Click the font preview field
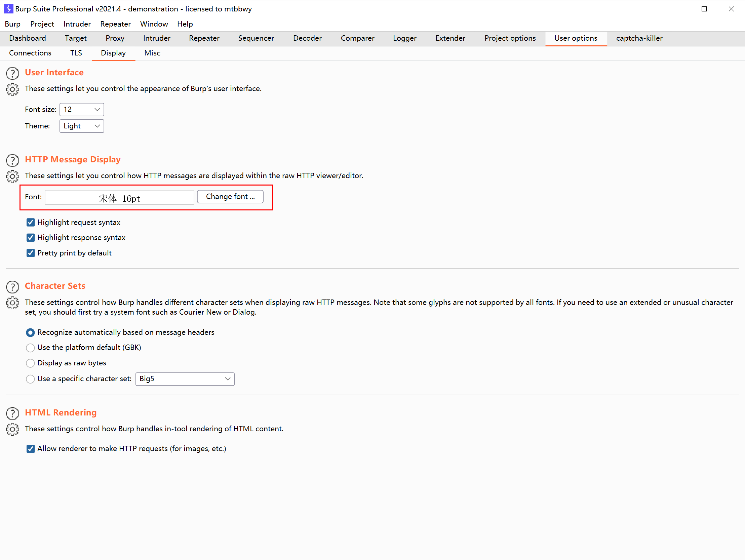Viewport: 745px width, 560px height. point(120,198)
